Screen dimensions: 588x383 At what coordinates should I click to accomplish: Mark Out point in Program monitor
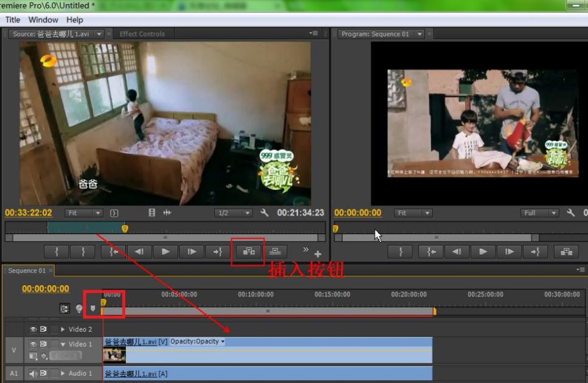pos(401,252)
